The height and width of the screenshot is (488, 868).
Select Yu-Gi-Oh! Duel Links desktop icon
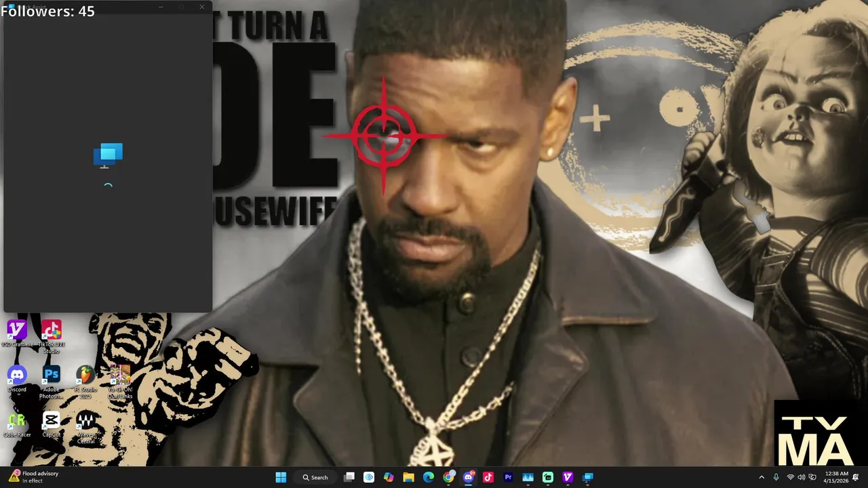coord(120,382)
